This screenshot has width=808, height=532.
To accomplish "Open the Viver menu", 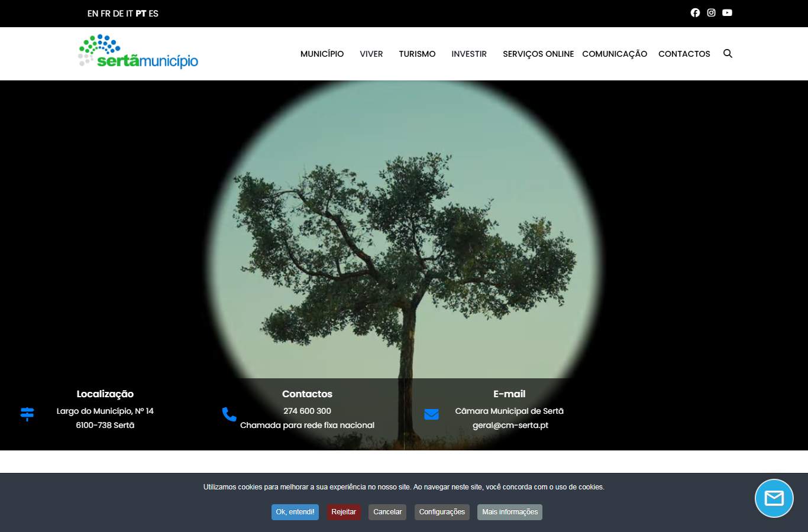I will pyautogui.click(x=371, y=54).
